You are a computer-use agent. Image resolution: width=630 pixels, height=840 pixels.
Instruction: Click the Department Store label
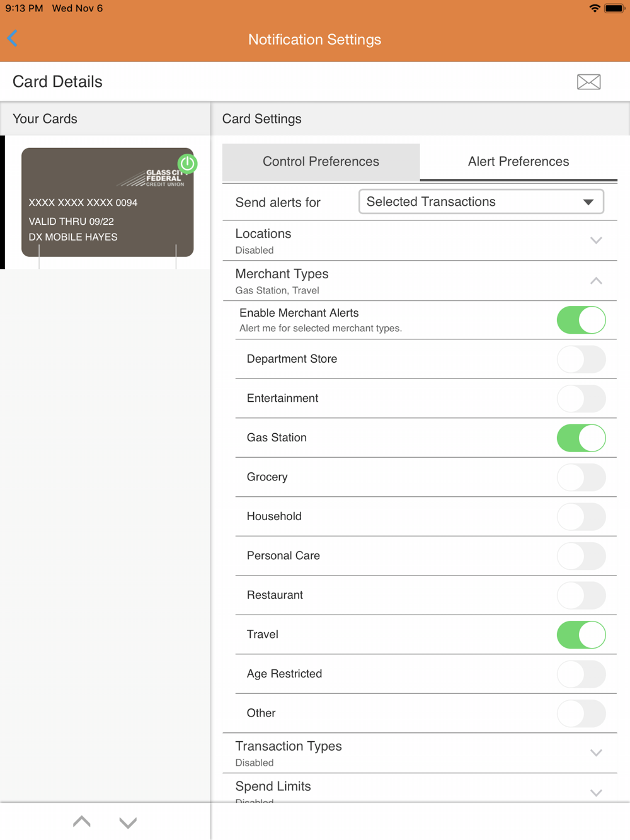tap(292, 359)
